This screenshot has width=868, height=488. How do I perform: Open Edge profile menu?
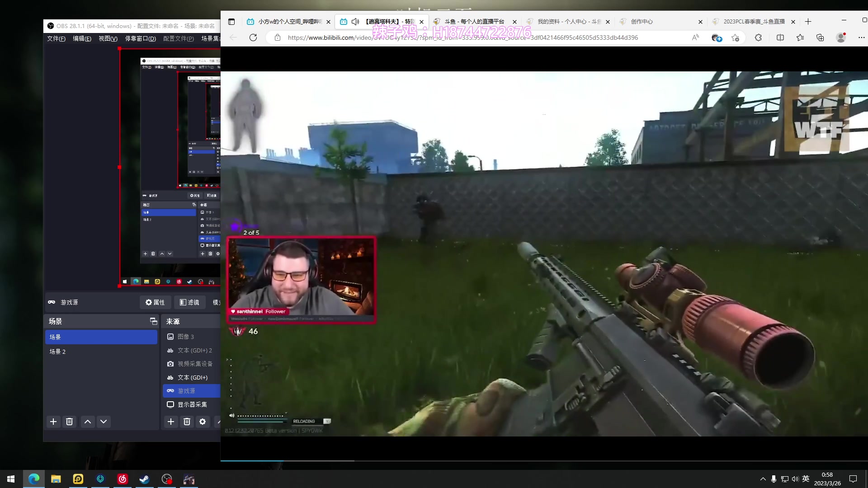click(x=841, y=38)
